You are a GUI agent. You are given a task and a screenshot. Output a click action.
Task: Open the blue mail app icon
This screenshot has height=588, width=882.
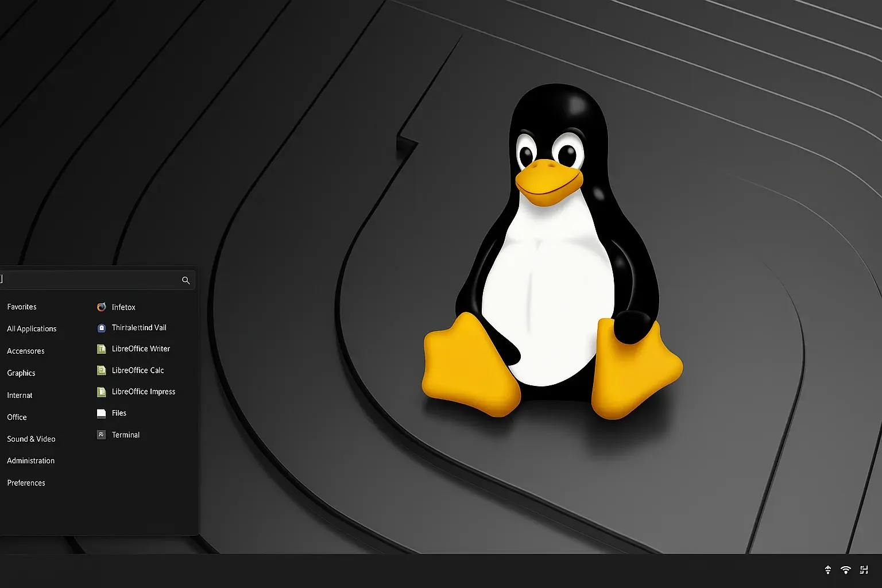point(102,328)
